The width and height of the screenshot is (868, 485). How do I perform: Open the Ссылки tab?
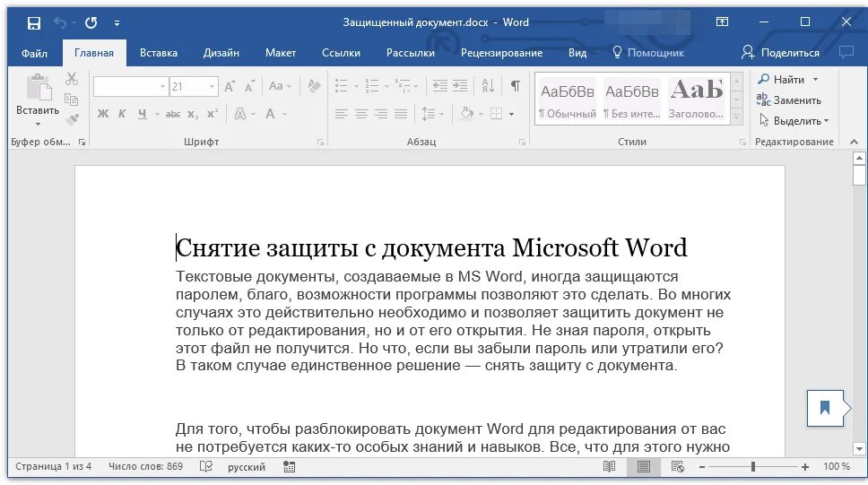[341, 53]
